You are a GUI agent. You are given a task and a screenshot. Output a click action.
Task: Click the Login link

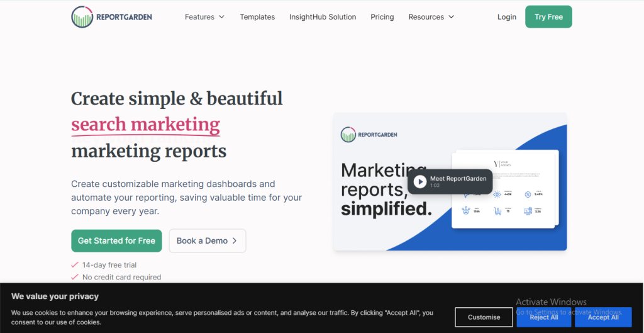[x=506, y=17]
